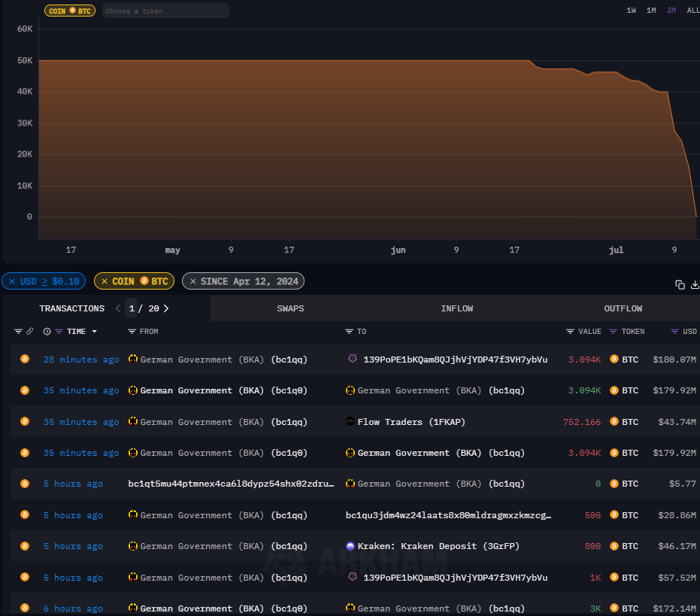Select the 1M time range
700x616 pixels.
click(651, 11)
